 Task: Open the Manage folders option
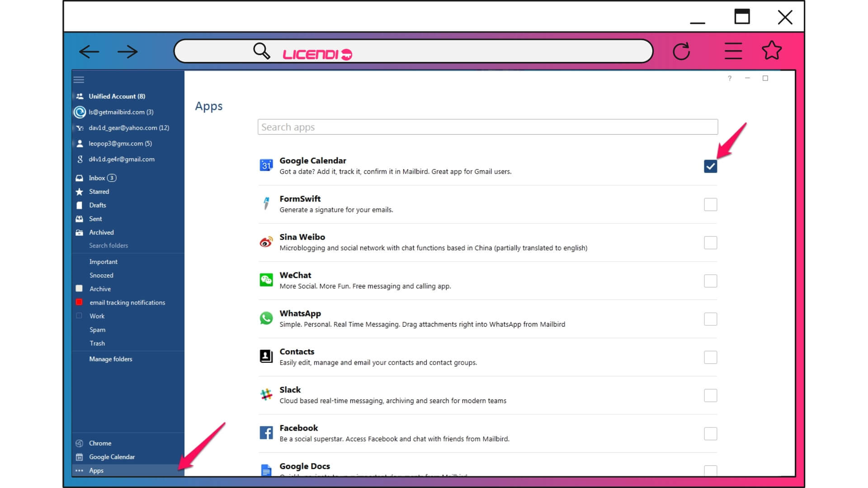pyautogui.click(x=110, y=358)
